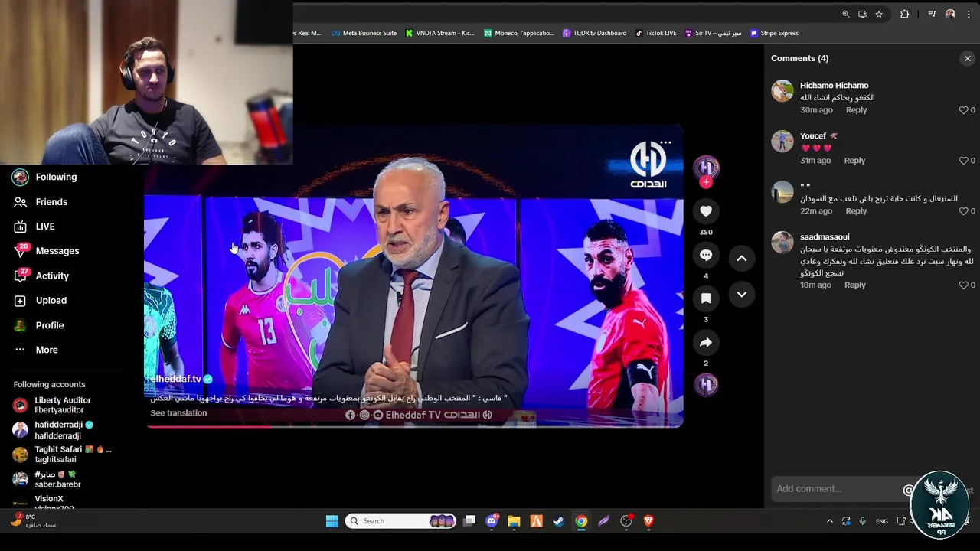Image resolution: width=980 pixels, height=551 pixels.
Task: Open the Stripe Express bookmark
Action: pos(774,33)
